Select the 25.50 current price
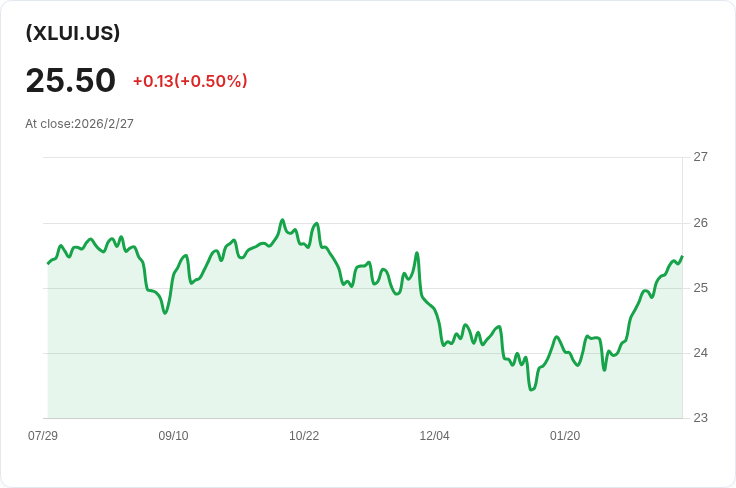736x488 pixels. (x=70, y=81)
